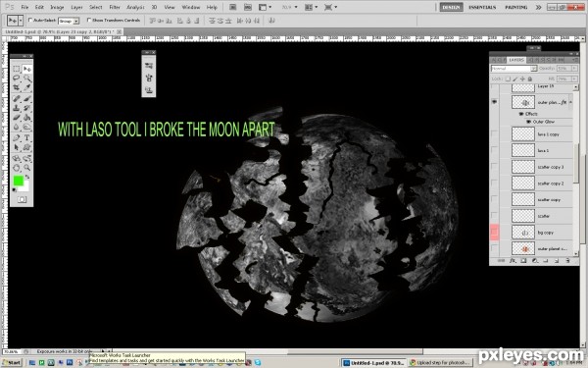Screen dimensions: 588x368
Task: Delete layer using the trash icon
Action: tap(567, 261)
